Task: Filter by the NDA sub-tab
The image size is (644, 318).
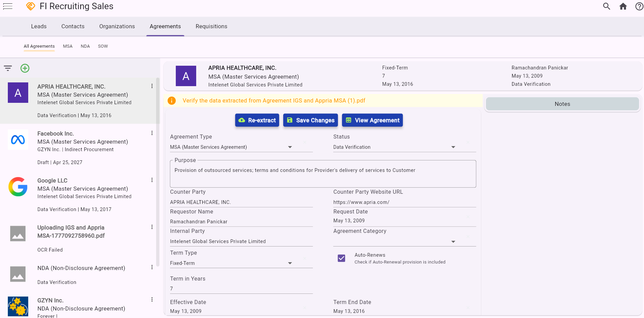Action: point(85,46)
